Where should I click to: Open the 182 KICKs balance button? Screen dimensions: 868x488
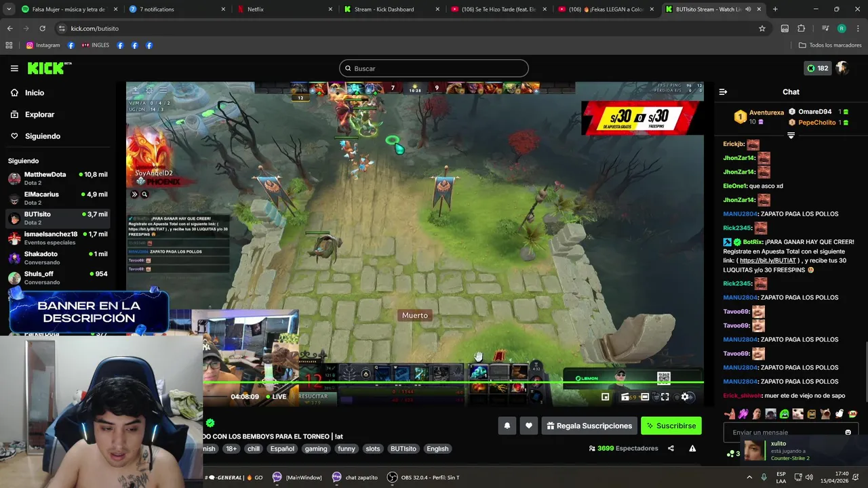pyautogui.click(x=817, y=68)
